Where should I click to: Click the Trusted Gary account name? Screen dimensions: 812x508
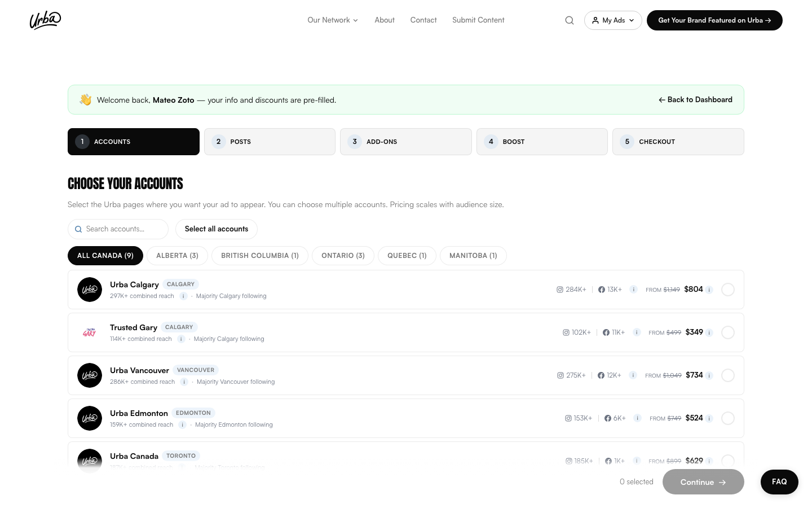click(x=134, y=327)
